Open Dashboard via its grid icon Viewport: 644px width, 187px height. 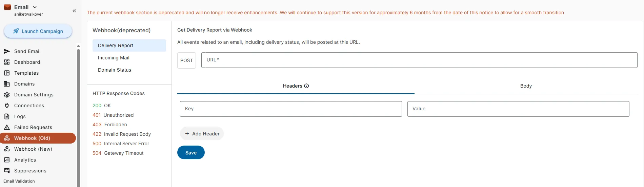click(7, 62)
